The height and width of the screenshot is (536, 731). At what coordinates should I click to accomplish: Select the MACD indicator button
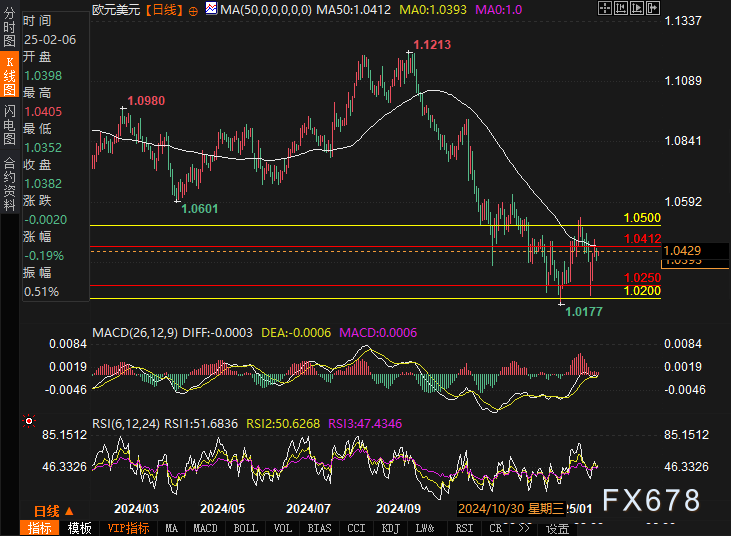pyautogui.click(x=205, y=528)
